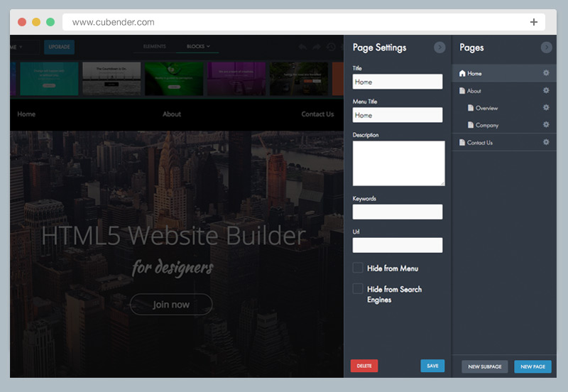This screenshot has height=392, width=568.
Task: Open the history clock icon
Action: (x=331, y=47)
